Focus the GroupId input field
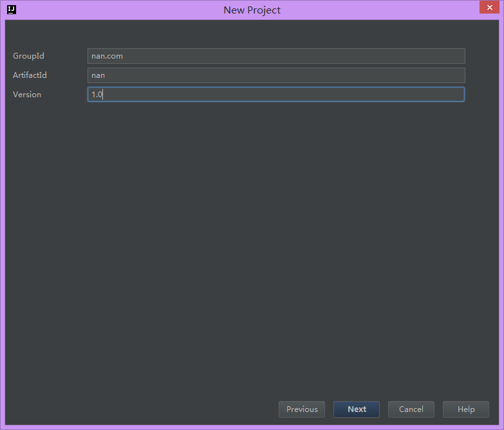This screenshot has height=430, width=504. coord(276,56)
